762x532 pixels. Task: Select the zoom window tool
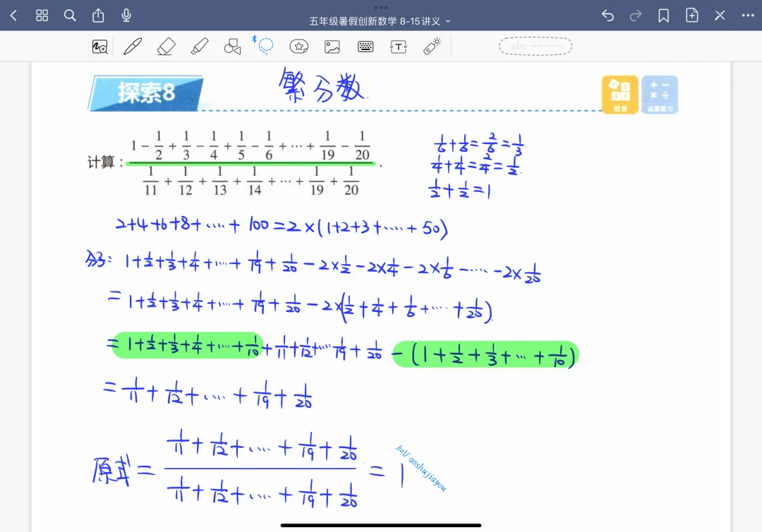[x=99, y=47]
